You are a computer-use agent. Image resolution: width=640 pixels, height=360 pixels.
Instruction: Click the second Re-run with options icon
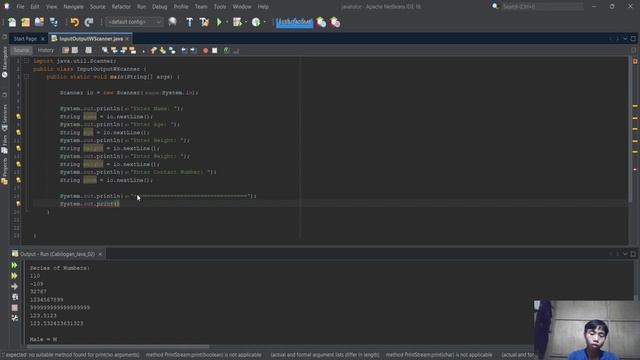(x=15, y=276)
